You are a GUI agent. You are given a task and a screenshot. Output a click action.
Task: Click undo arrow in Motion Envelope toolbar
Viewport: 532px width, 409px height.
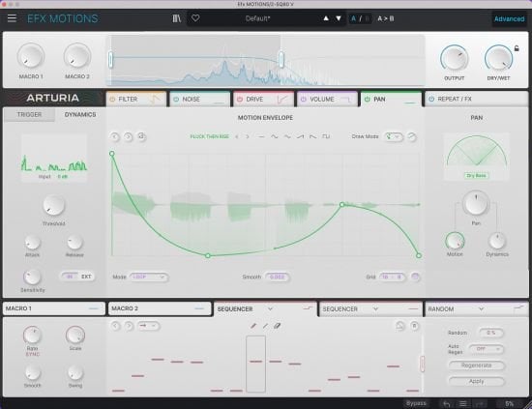pyautogui.click(x=115, y=136)
